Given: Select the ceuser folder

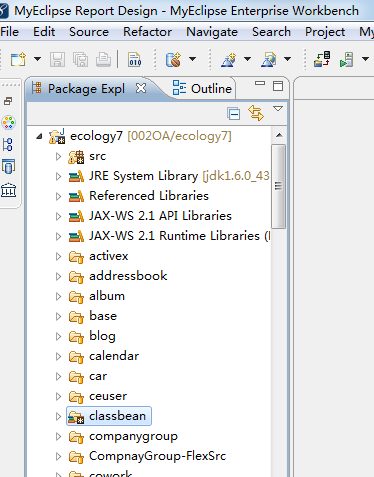Looking at the screenshot, I should (108, 396).
